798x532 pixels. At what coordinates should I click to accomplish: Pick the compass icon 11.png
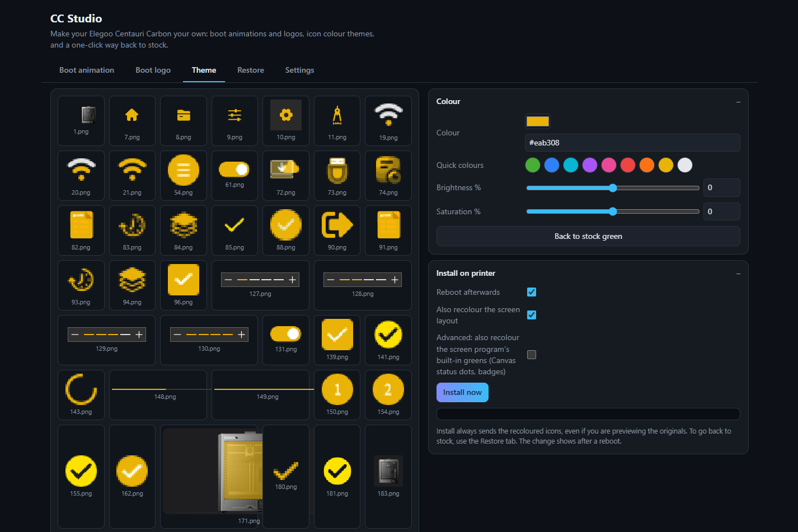point(337,121)
